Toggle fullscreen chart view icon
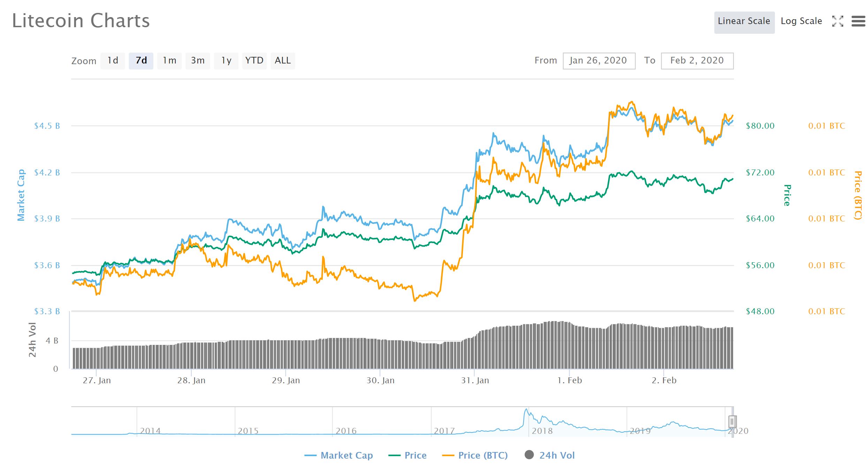The image size is (868, 468). pyautogui.click(x=837, y=21)
